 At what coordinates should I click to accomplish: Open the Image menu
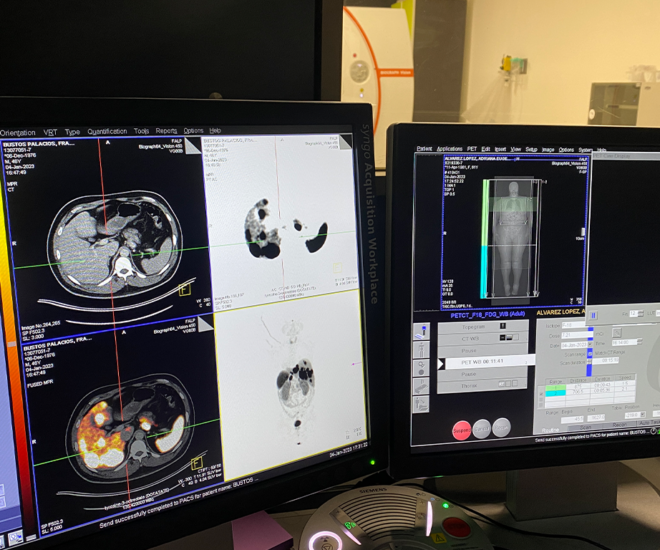pos(548,149)
